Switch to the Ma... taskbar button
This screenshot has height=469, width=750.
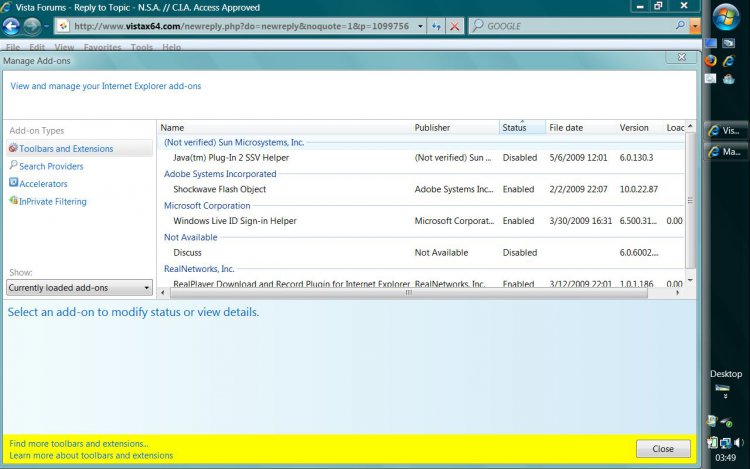click(x=726, y=152)
